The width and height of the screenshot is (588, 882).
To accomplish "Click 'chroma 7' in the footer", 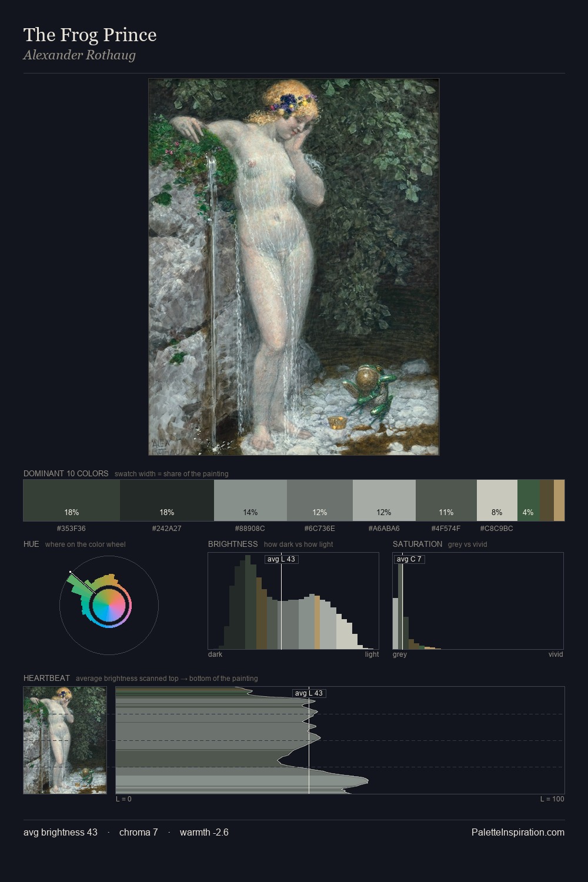I will tap(139, 832).
